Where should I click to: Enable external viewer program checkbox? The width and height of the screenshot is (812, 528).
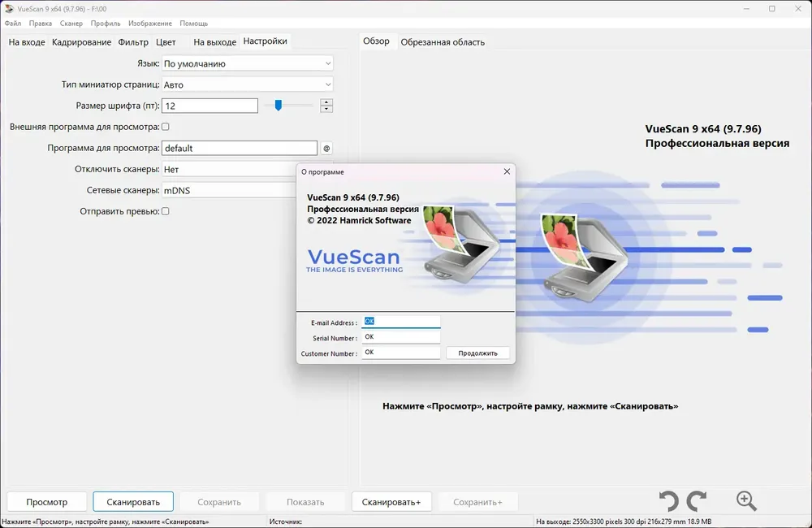click(x=165, y=127)
